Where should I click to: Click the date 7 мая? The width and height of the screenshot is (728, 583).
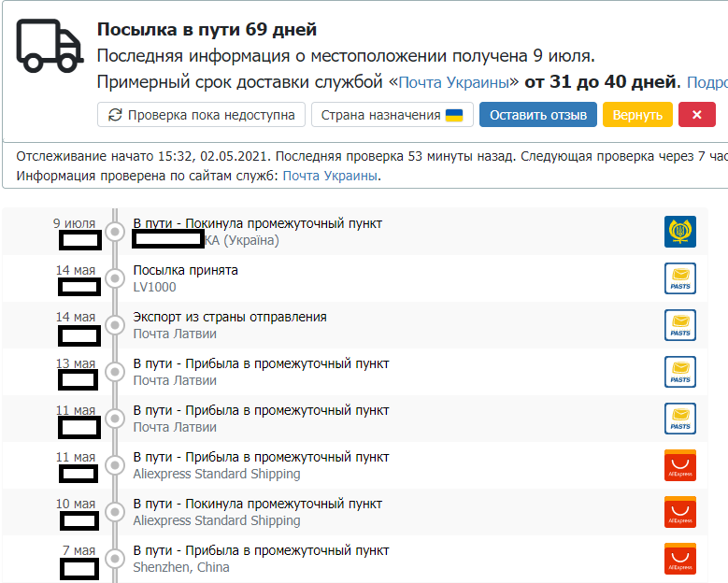pos(79,550)
